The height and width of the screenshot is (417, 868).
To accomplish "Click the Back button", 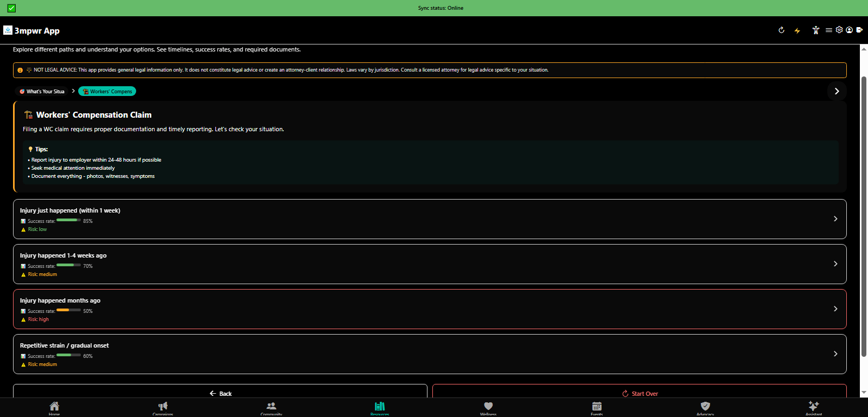I will tap(220, 393).
